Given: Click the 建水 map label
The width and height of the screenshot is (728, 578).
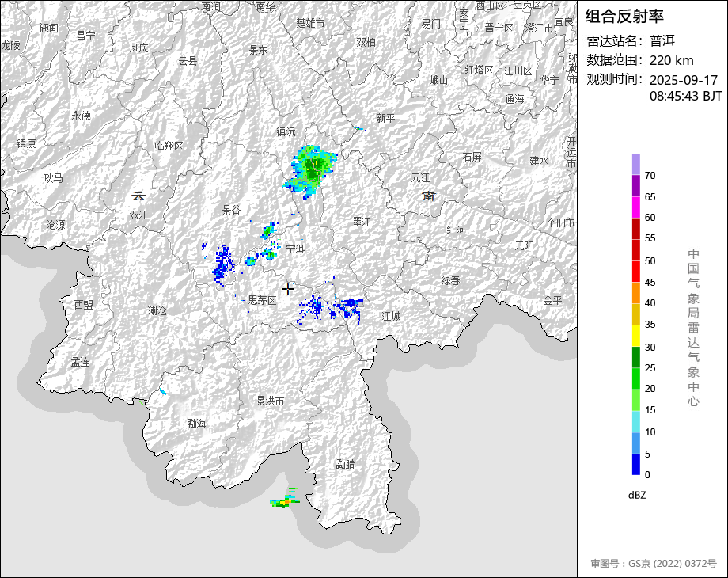Looking at the screenshot, I should coord(539,162).
